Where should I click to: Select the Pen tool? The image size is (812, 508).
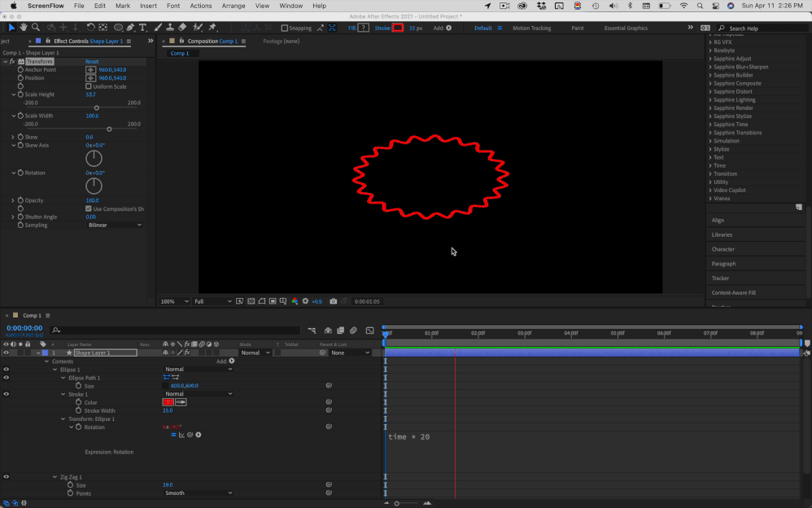point(132,27)
